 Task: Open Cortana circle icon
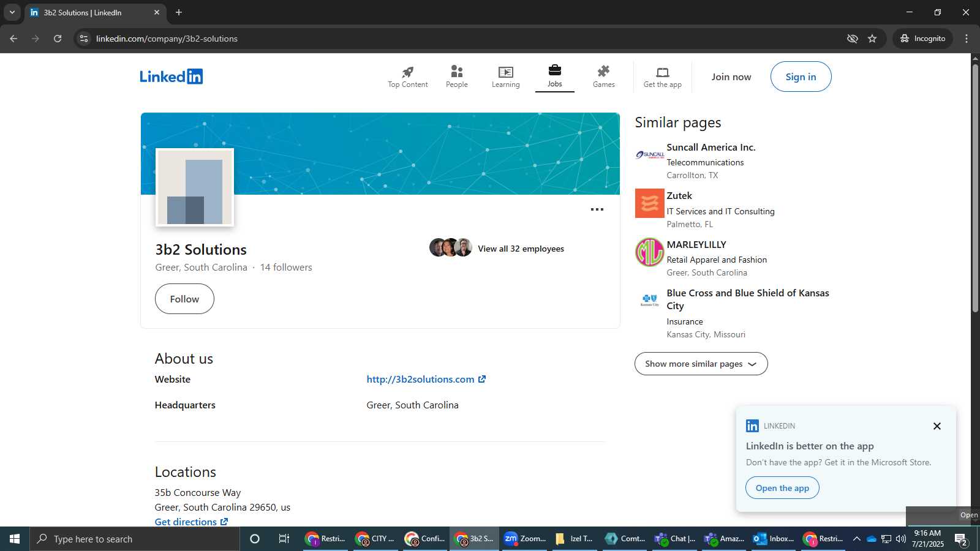pos(255,539)
